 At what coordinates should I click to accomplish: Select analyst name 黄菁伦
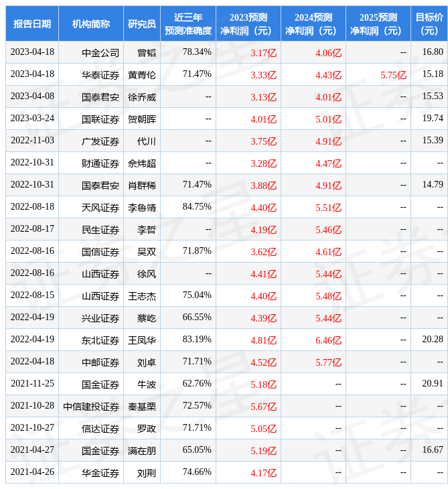coord(142,75)
